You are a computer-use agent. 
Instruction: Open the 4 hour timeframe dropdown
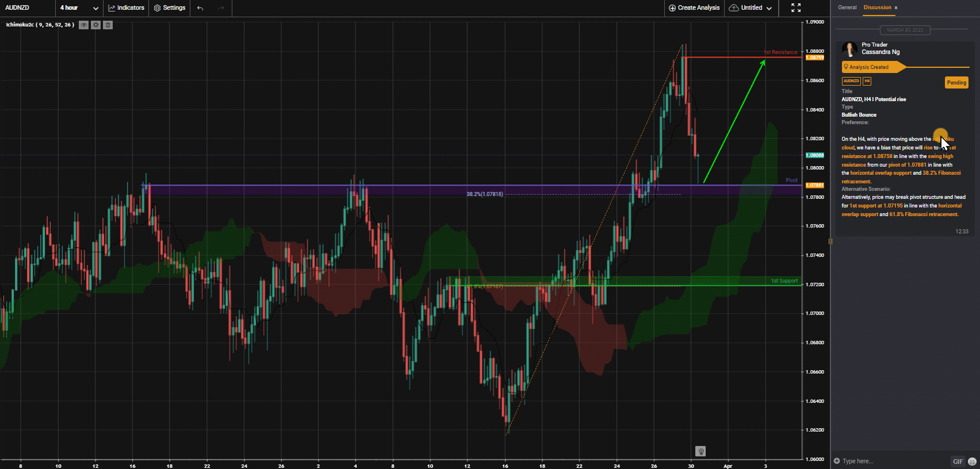[79, 8]
